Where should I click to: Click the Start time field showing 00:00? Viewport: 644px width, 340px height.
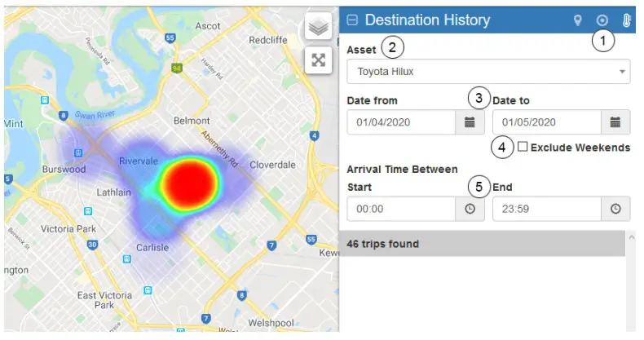400,209
